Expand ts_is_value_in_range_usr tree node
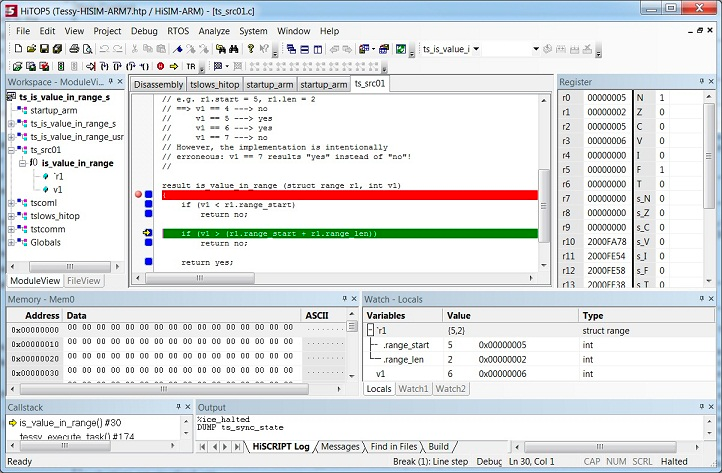Screen dimensions: 722x473 11,137
